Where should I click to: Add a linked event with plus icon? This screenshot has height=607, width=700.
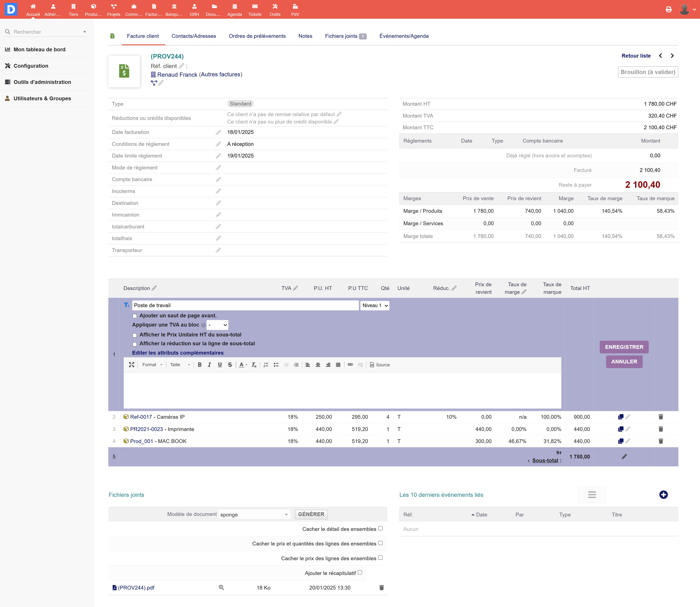tap(663, 494)
